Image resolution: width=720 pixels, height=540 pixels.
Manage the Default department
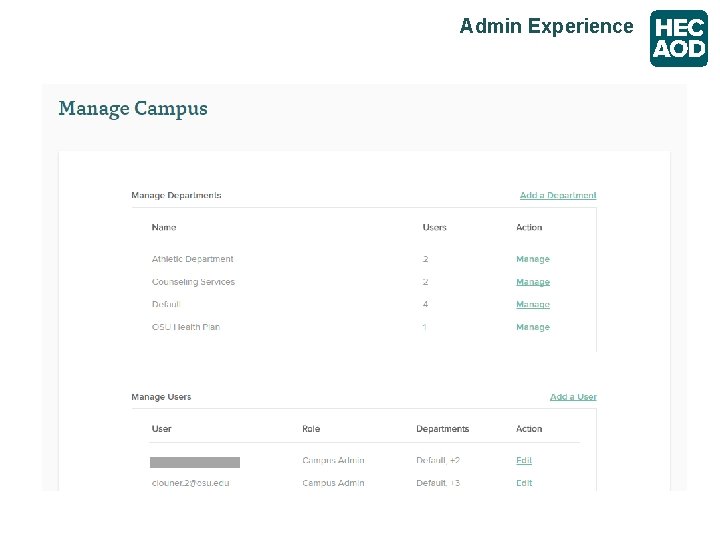click(x=533, y=304)
